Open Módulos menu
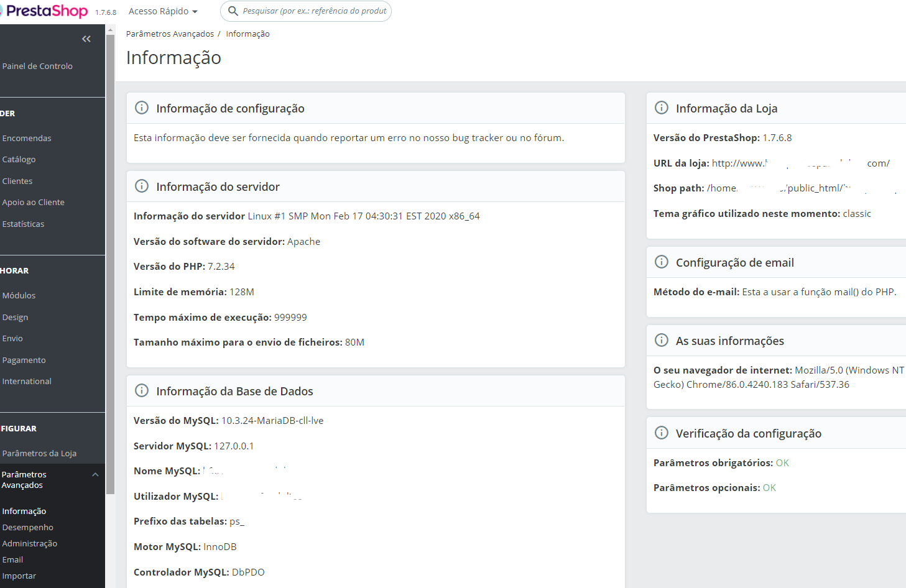Screen dimensions: 906x588 coord(19,295)
